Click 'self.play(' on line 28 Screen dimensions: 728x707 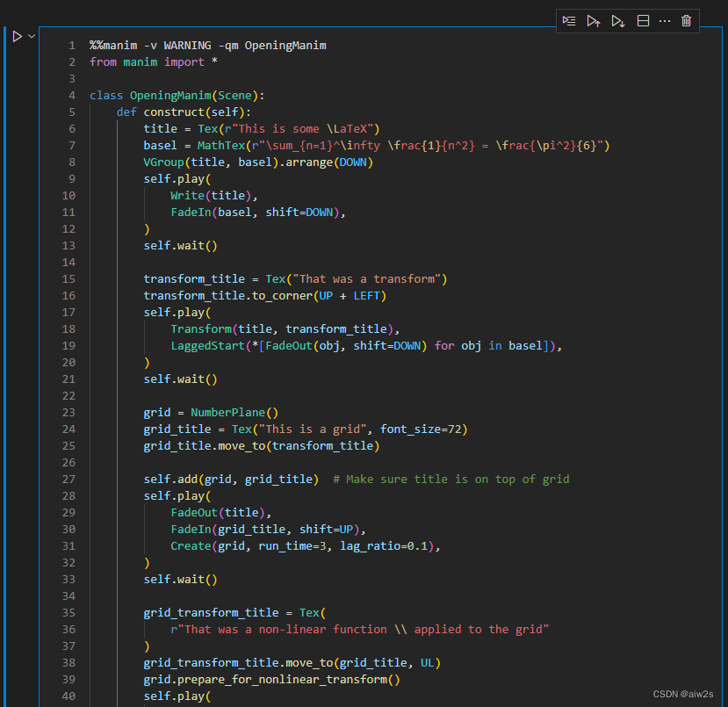pyautogui.click(x=177, y=496)
